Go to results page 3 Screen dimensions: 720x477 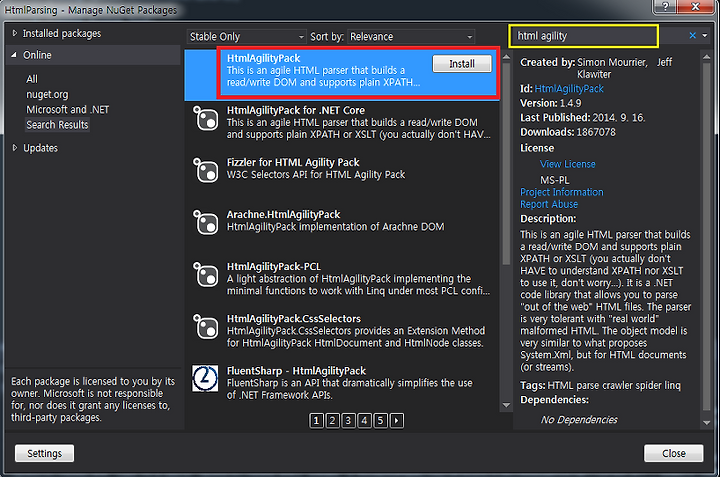pos(349,420)
